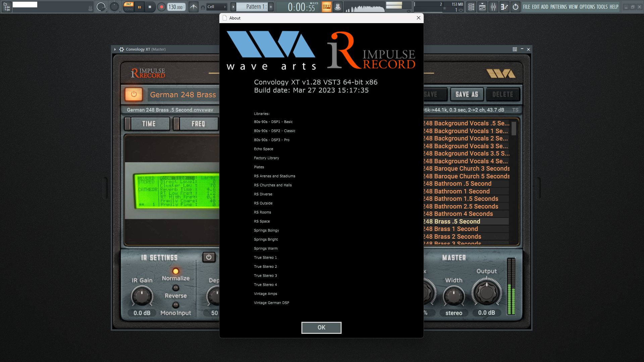Click the joystick recording icon
The width and height of the screenshot is (644, 362).
pos(337,7)
